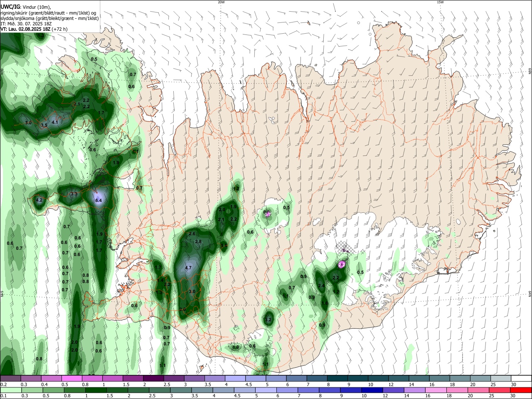Click the 3.3 precipitation label west of 6.4
Screen dimensions: 532x399
[74, 194]
